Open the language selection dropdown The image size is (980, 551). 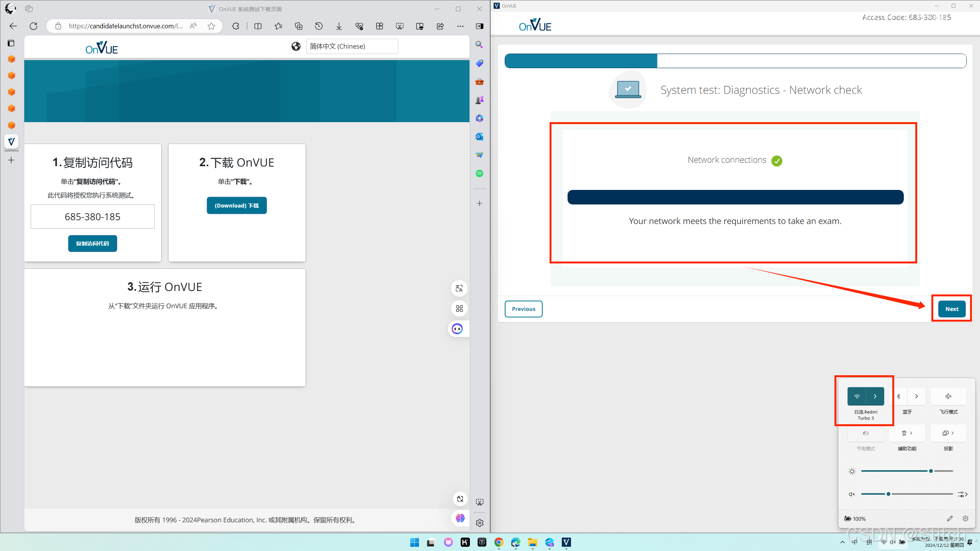pos(352,46)
